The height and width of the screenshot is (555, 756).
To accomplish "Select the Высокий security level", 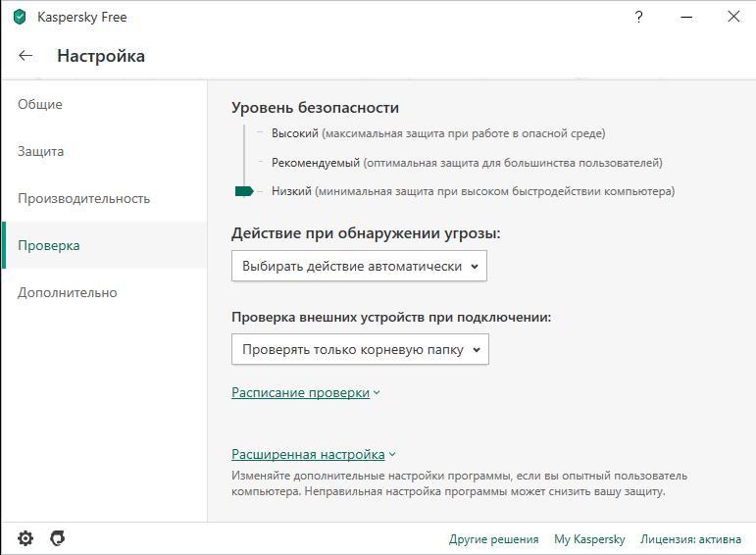I will 294,133.
